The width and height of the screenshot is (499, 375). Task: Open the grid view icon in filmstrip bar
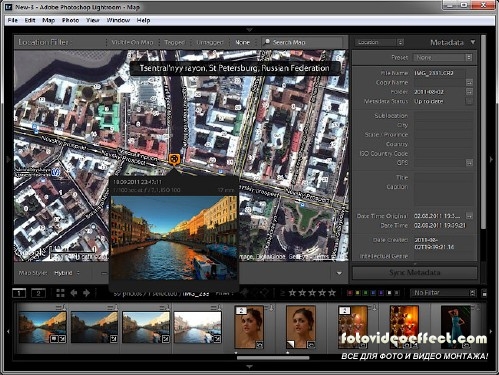pyautogui.click(x=60, y=293)
